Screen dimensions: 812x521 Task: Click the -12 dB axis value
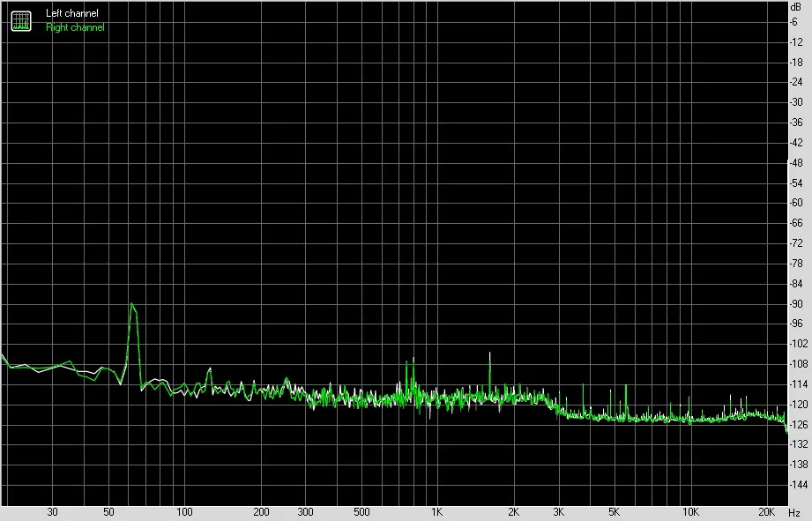796,42
